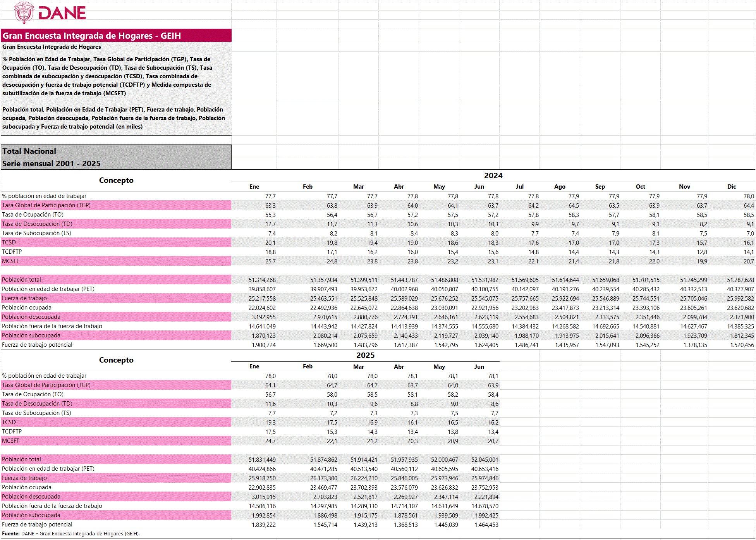This screenshot has height=540, width=756.
Task: Click 2025 Feb Población desocupada 2.703,823
Action: pyautogui.click(x=325, y=497)
